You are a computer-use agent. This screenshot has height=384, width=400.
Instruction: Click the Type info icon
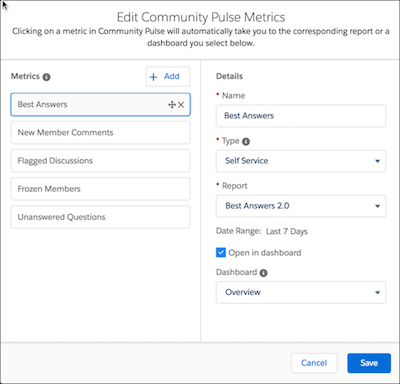[x=246, y=142]
